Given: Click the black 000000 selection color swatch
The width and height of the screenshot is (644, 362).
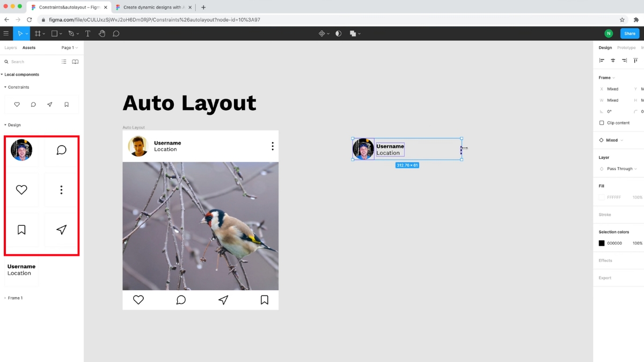Looking at the screenshot, I should coord(602,243).
